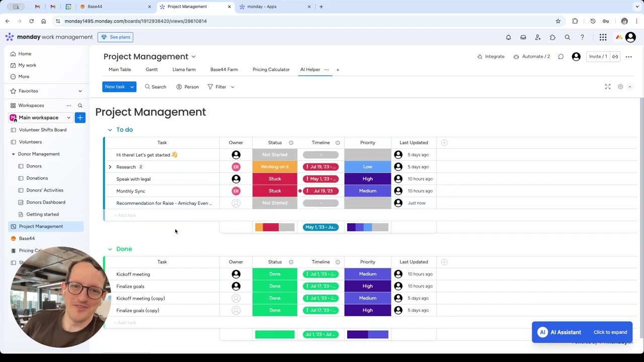The image size is (644, 362).
Task: Expand subitems of Research task
Action: point(110,167)
